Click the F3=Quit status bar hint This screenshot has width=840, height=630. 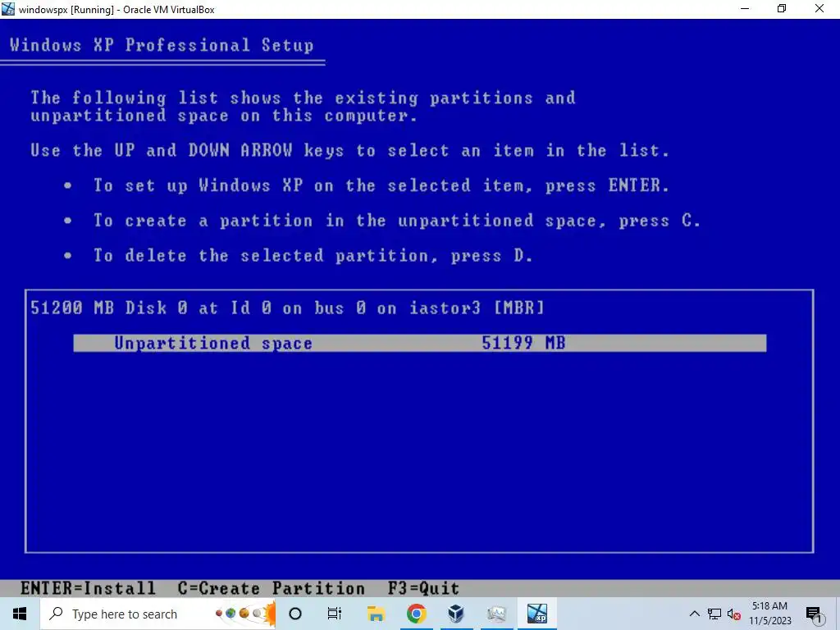[x=424, y=588]
